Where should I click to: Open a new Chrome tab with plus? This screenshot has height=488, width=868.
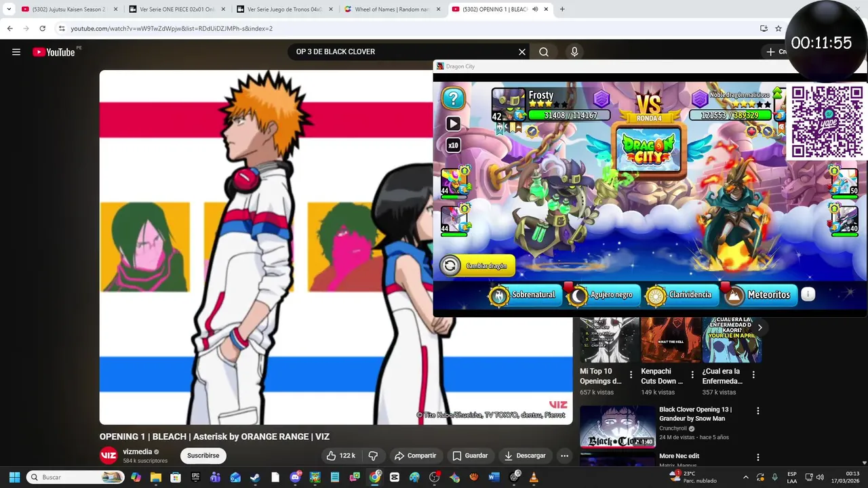[x=561, y=9]
